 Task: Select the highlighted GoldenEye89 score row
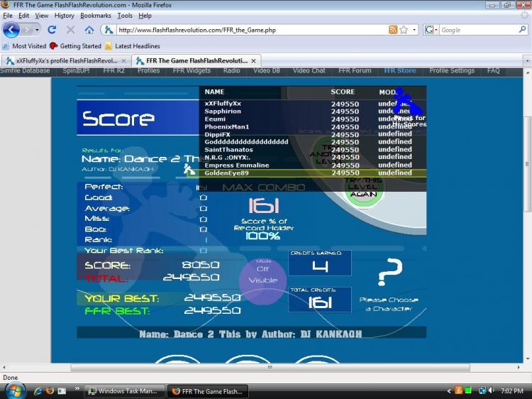point(307,173)
